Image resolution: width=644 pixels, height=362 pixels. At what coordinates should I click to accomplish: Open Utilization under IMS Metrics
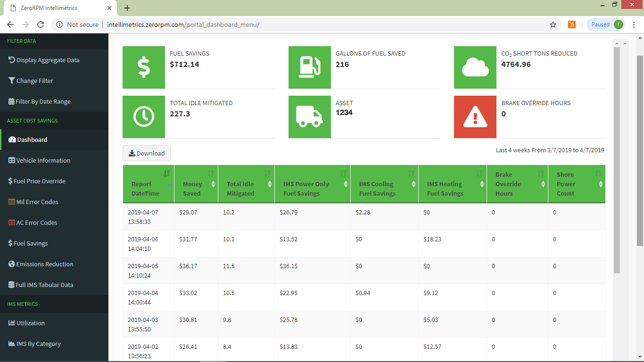coord(26,323)
